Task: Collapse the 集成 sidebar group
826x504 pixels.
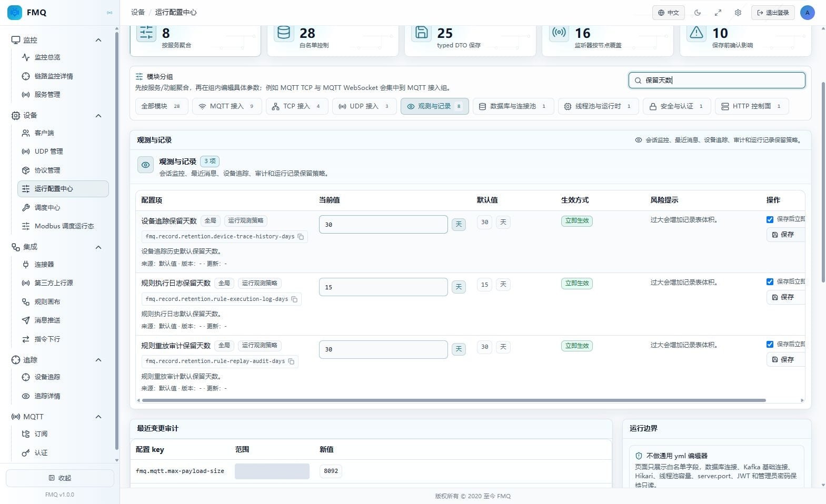Action: pos(98,247)
